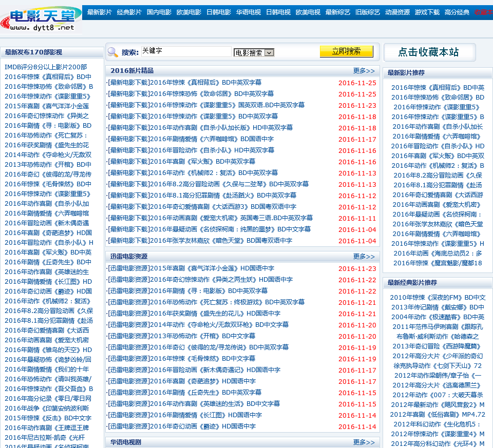Viewport: 493px width, 448px height.
Task: Go to 动漫资源 in the navigation bar
Action: pyautogui.click(x=397, y=12)
